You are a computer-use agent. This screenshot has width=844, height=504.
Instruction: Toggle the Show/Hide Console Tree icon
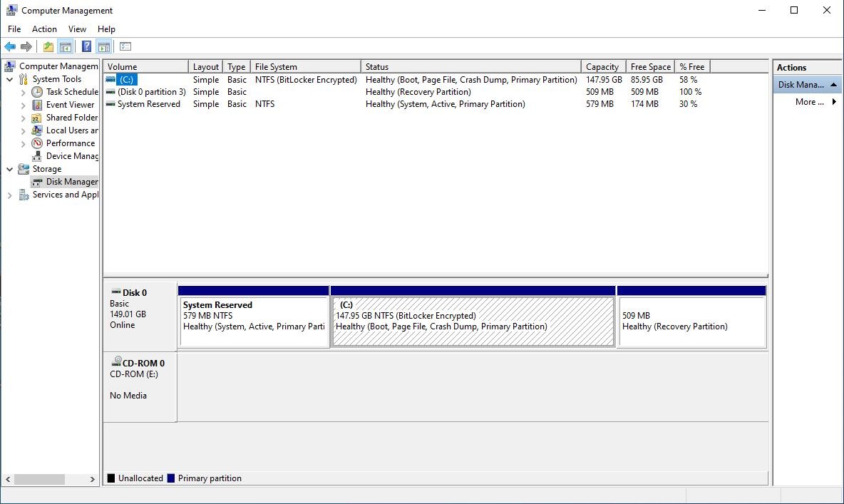pyautogui.click(x=66, y=47)
